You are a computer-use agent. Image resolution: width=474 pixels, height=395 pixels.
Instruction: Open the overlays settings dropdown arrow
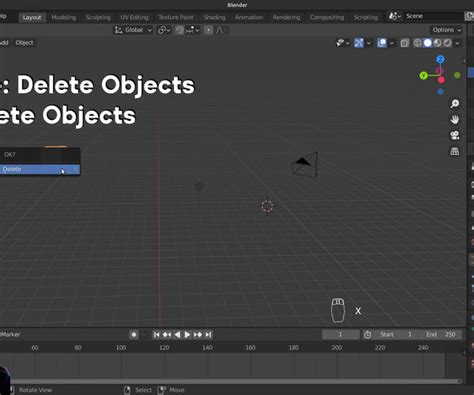pos(392,43)
